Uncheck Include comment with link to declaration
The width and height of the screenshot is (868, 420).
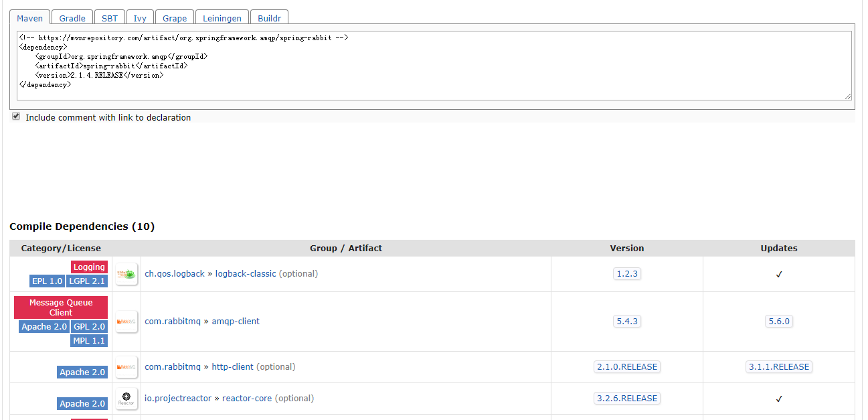15,116
